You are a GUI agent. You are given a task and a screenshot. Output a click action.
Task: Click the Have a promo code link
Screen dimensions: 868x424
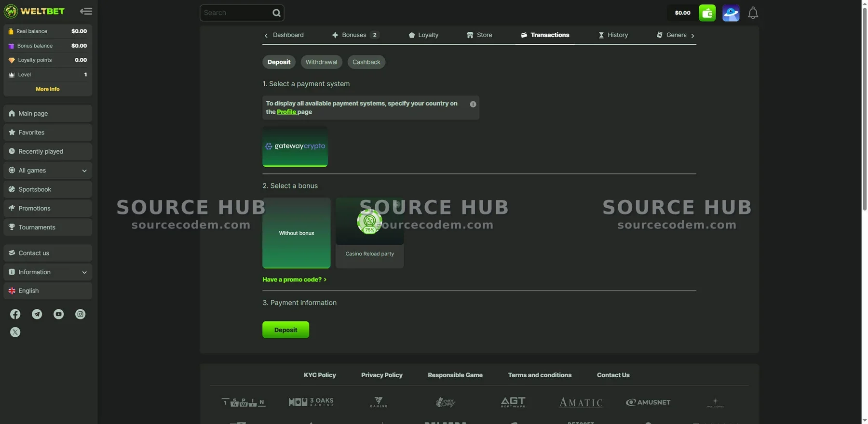click(x=294, y=279)
